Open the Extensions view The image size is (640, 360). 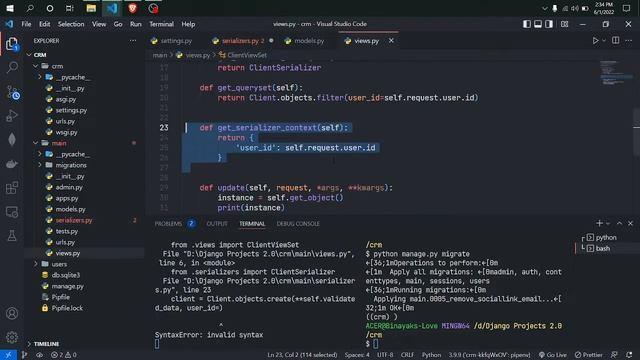(x=12, y=188)
